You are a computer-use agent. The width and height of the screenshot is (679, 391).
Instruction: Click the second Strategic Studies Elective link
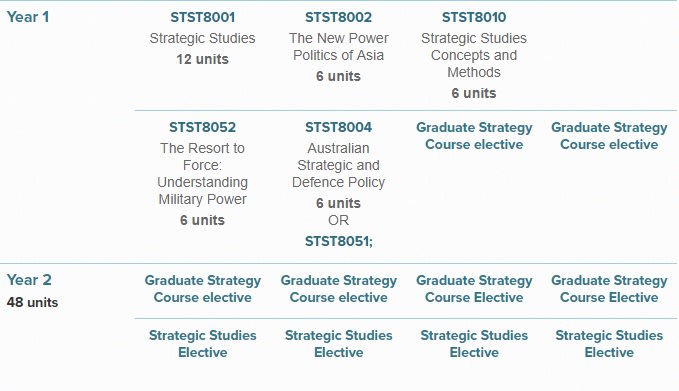click(338, 344)
